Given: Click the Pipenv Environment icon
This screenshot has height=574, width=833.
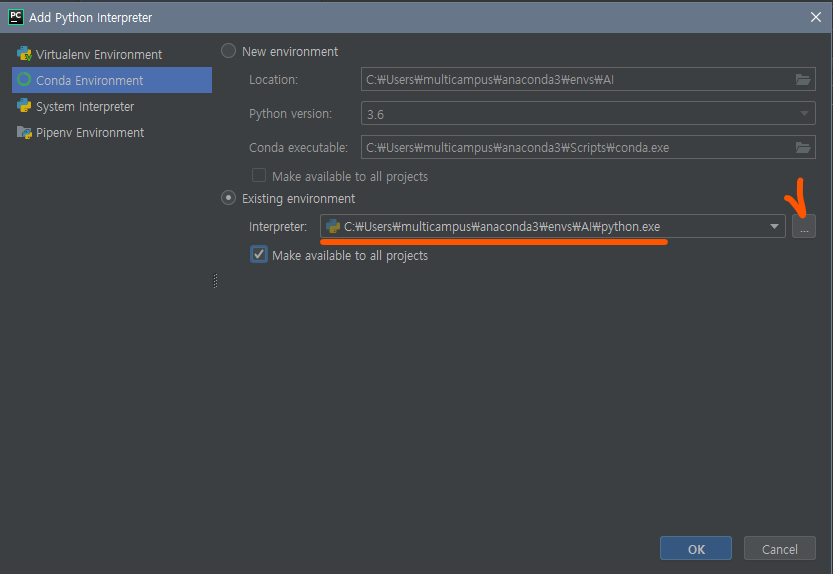Looking at the screenshot, I should point(24,132).
